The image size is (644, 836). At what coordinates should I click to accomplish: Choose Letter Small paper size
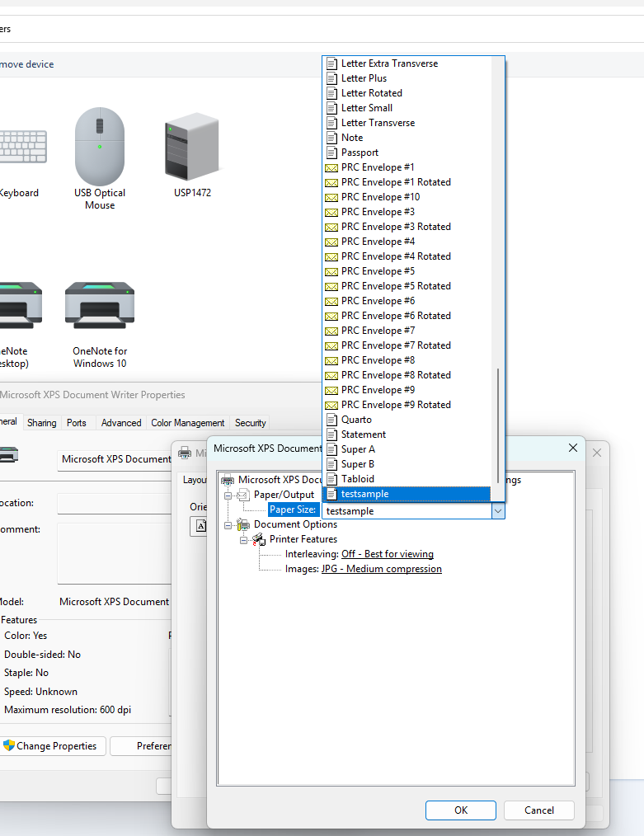click(407, 108)
